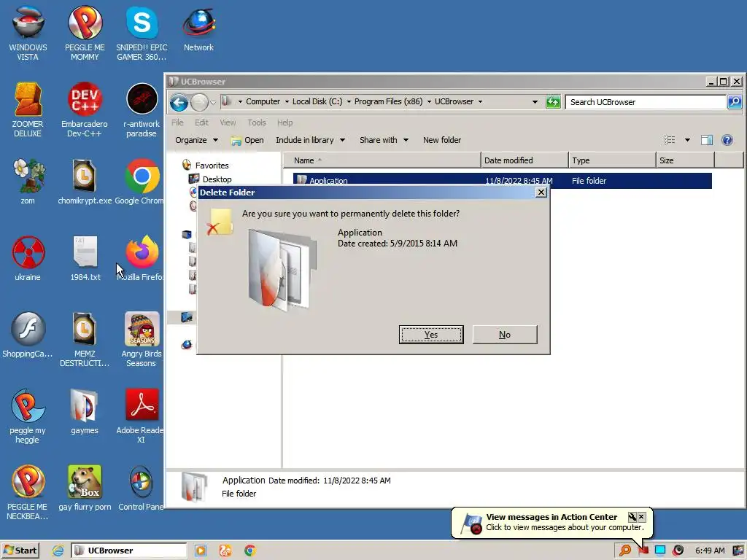Open the address bar history dropdown
The width and height of the screenshot is (747, 560).
(x=535, y=102)
